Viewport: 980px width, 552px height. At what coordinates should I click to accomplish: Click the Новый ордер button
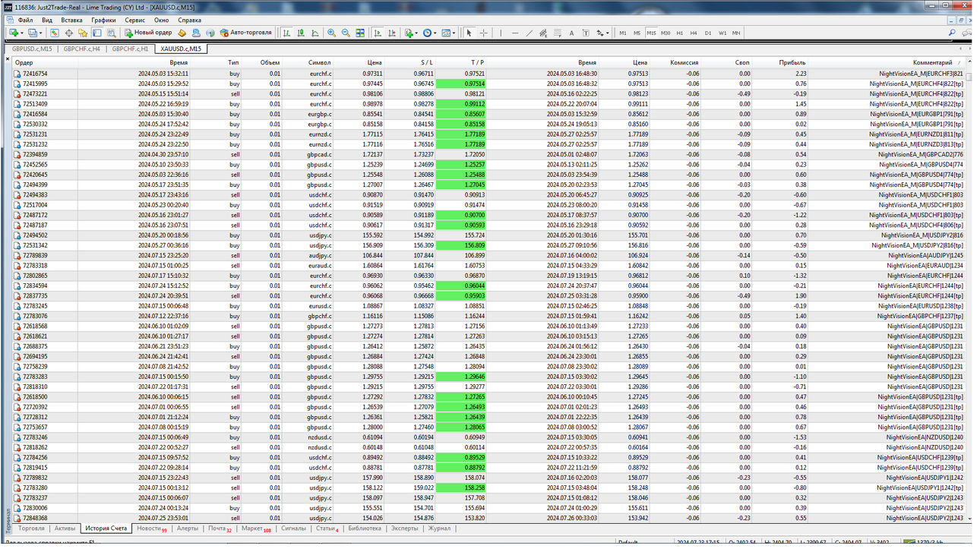(x=149, y=33)
